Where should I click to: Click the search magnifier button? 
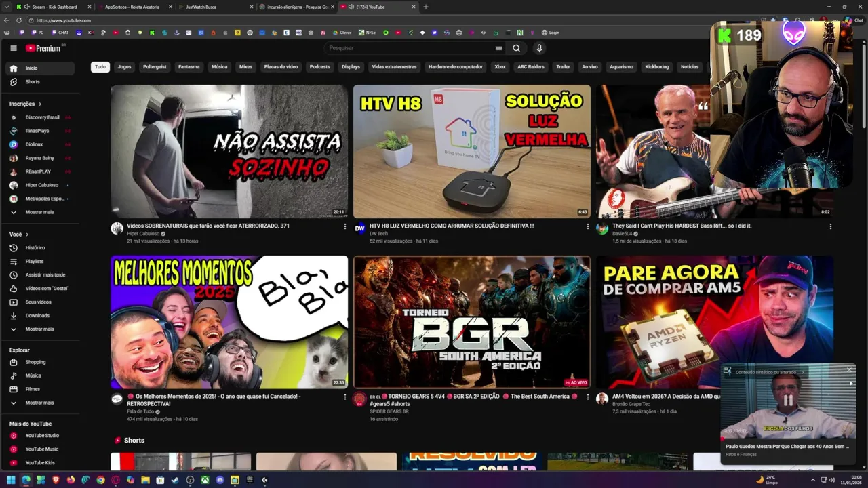click(516, 48)
